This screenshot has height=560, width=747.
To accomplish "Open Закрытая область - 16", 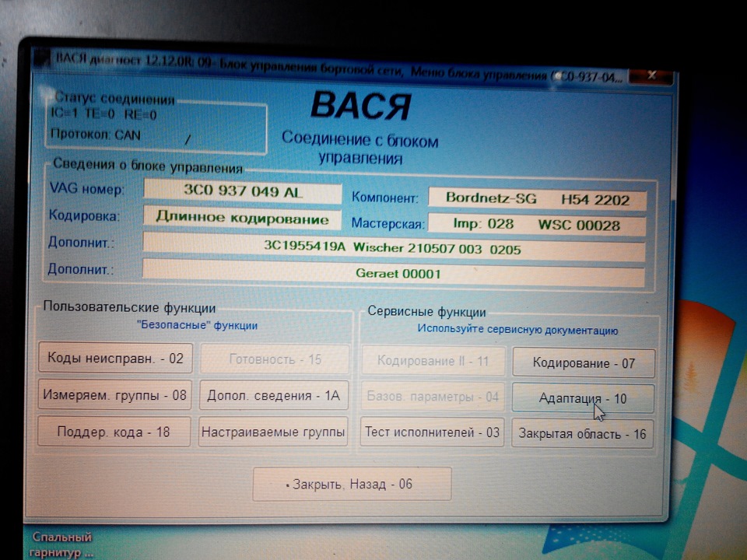I will click(x=582, y=434).
